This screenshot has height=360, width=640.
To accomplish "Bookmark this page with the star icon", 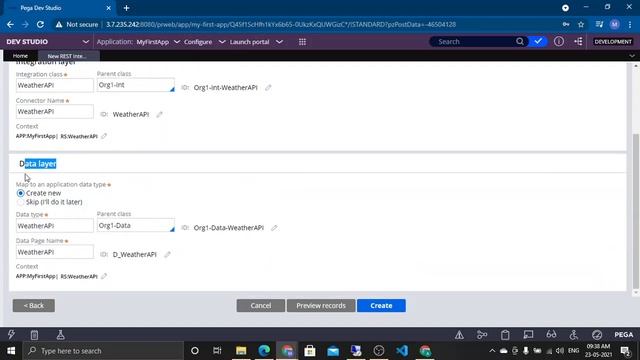I will (x=581, y=24).
